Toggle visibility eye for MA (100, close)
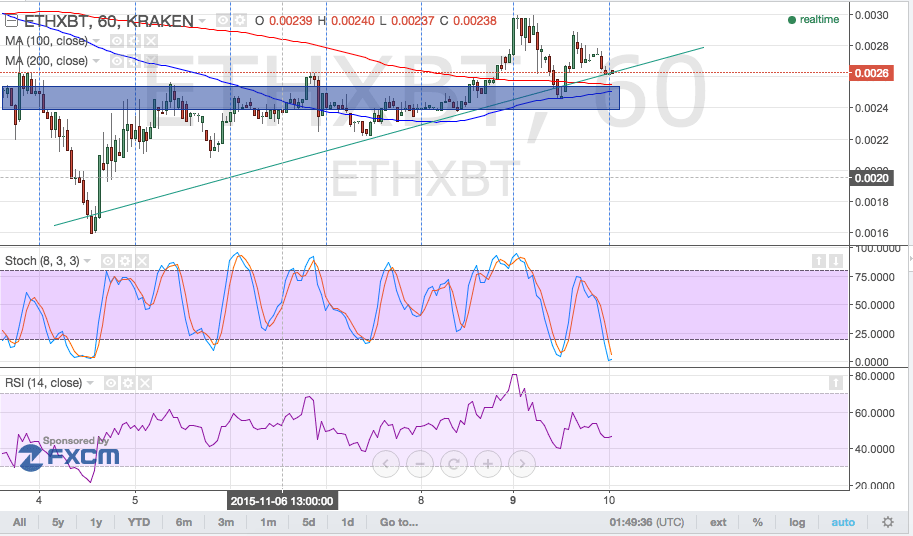Viewport: 913px width, 536px height. 117,41
